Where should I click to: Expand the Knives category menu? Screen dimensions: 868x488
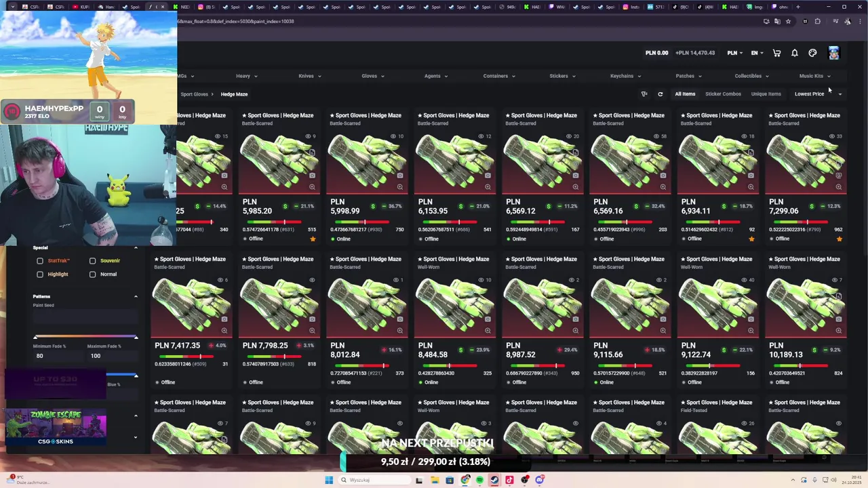tap(310, 76)
